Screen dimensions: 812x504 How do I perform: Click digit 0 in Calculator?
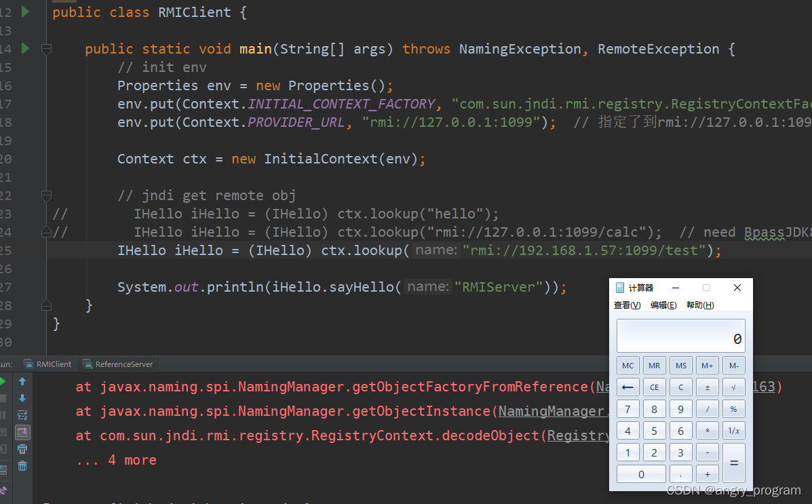point(641,474)
